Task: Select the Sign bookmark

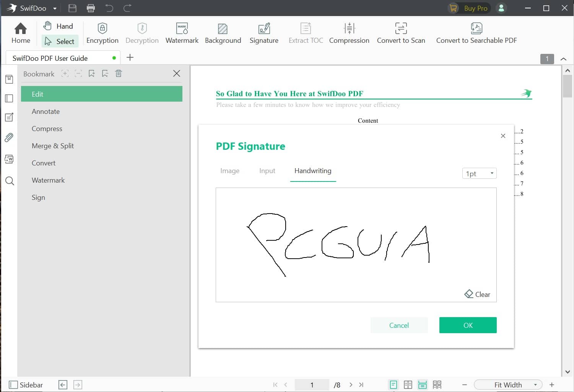Action: (102, 198)
